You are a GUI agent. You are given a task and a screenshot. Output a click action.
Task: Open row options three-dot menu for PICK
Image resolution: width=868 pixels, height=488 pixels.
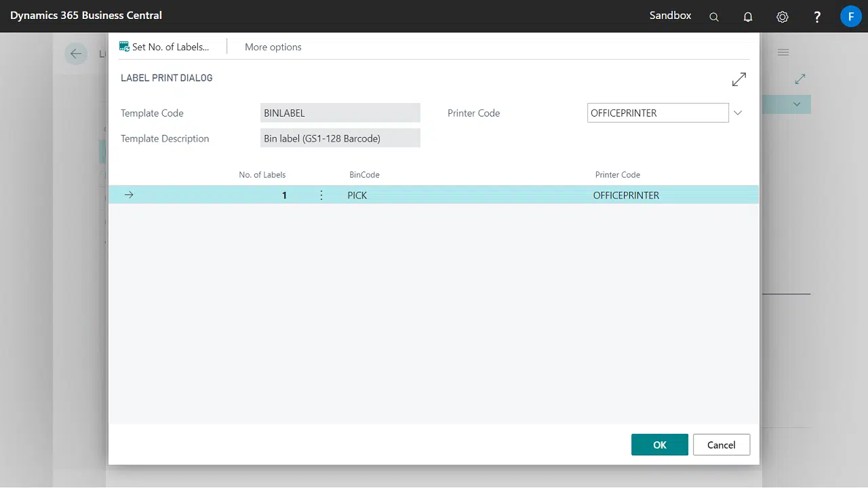[321, 195]
